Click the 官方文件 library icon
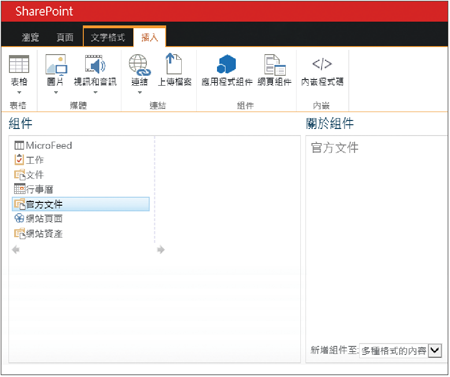This screenshot has height=377, width=450. tap(20, 204)
